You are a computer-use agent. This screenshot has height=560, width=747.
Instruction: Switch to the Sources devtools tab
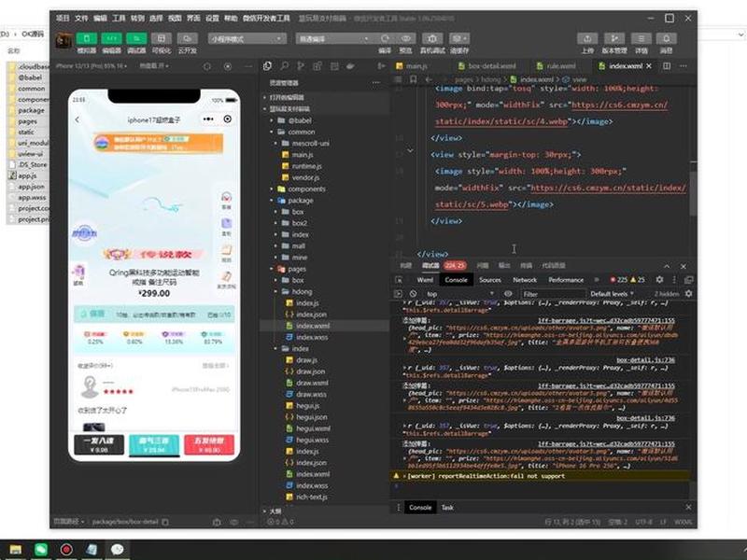click(x=489, y=280)
